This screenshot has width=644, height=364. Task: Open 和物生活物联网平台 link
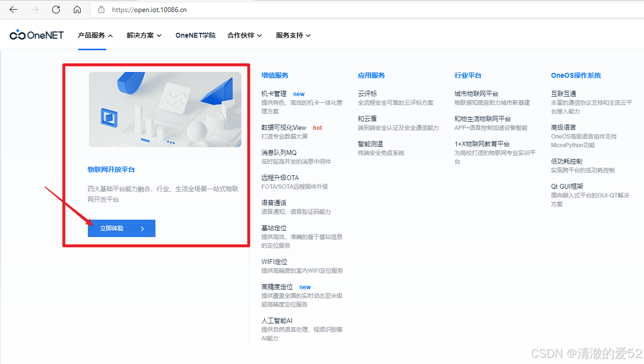click(482, 119)
